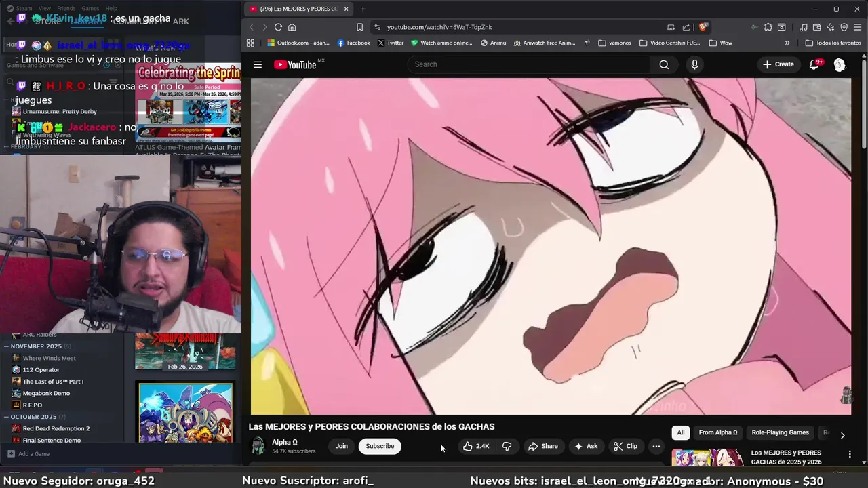Open the browser extensions puzzle icon
Screen dimensions: 868x488
point(768,27)
